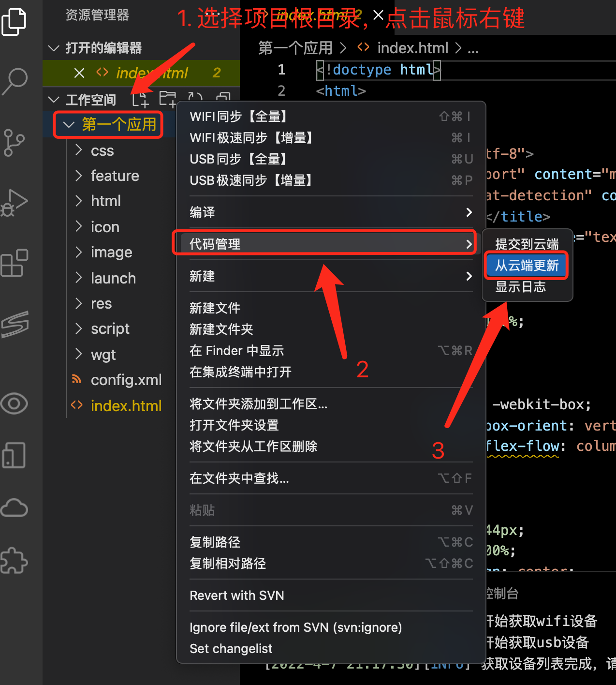Screen dimensions: 616x685
Task: Close the index.html editor tab
Action: [x=378, y=15]
